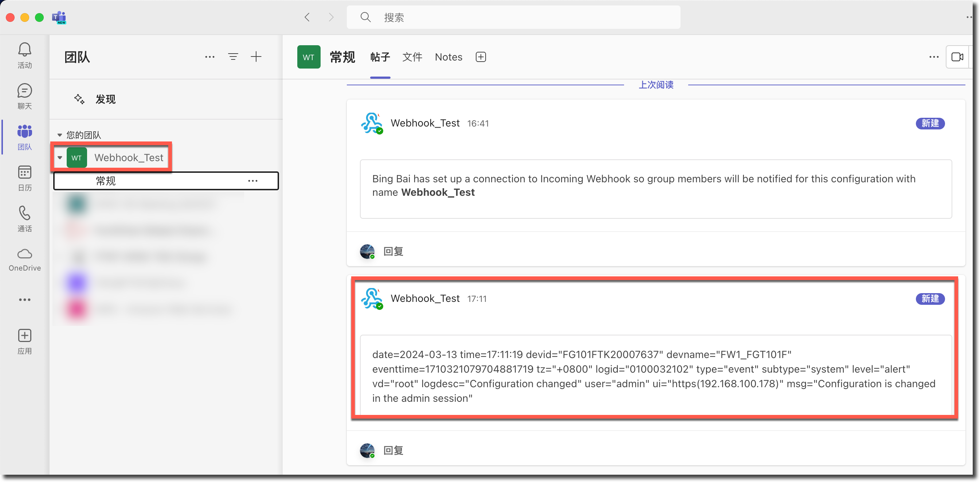This screenshot has height=482, width=980.
Task: Click 回复 under the 17:11 message
Action: 393,450
